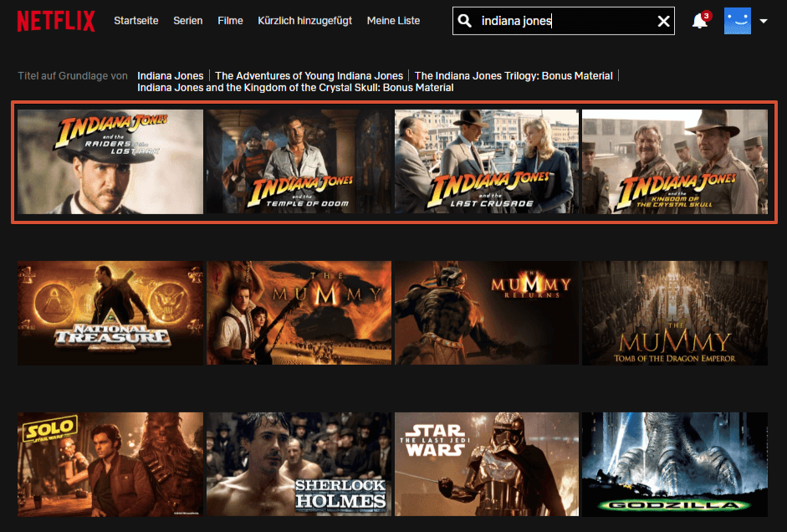Select Kürzlich hinzugefügt
The image size is (787, 532).
[305, 21]
